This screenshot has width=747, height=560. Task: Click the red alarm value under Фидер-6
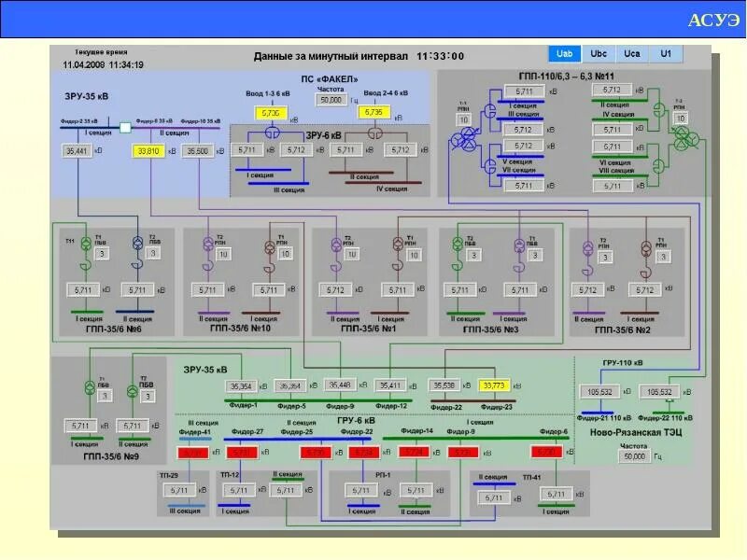(x=546, y=452)
